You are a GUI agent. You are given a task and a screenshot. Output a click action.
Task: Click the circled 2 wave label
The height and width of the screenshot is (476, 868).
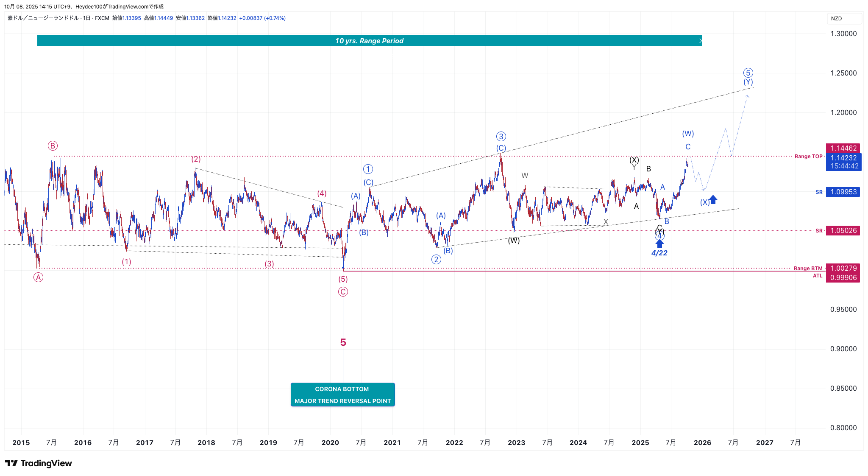(x=436, y=259)
